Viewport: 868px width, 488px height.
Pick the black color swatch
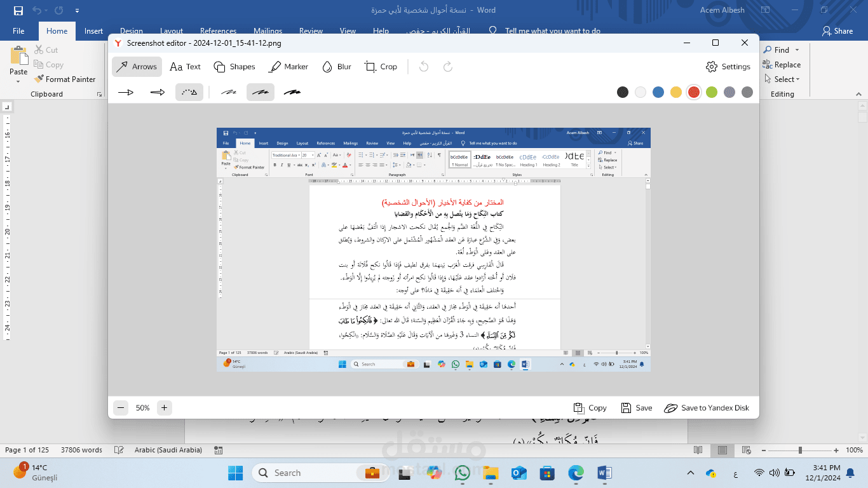click(623, 92)
